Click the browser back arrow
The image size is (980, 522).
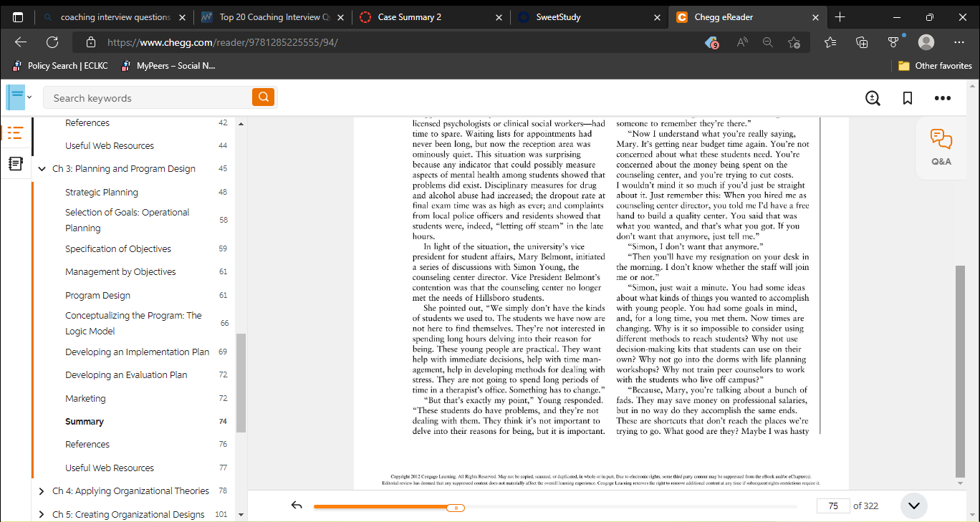pos(20,42)
